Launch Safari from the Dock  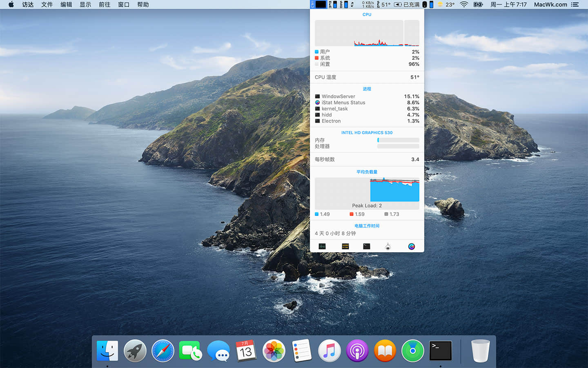point(163,351)
